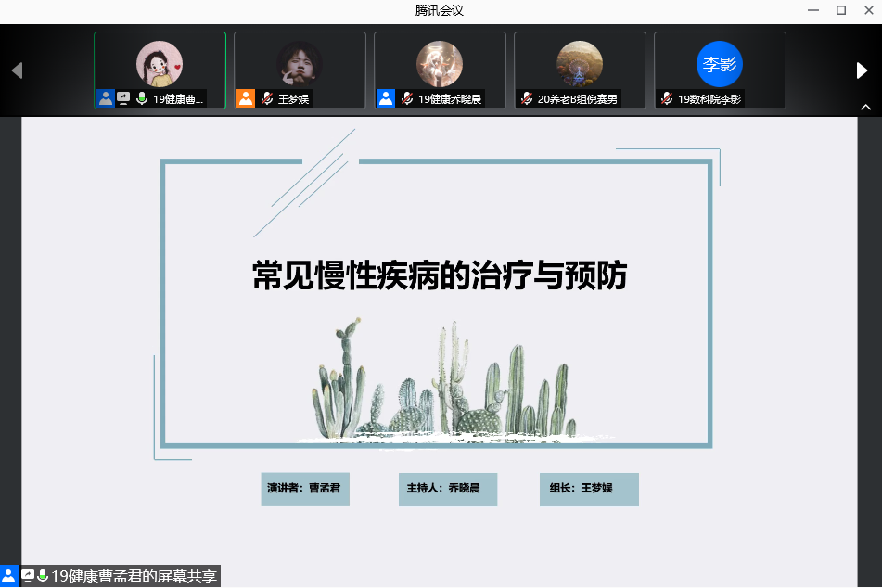Click 王梦娱's muted microphone icon

(x=267, y=98)
